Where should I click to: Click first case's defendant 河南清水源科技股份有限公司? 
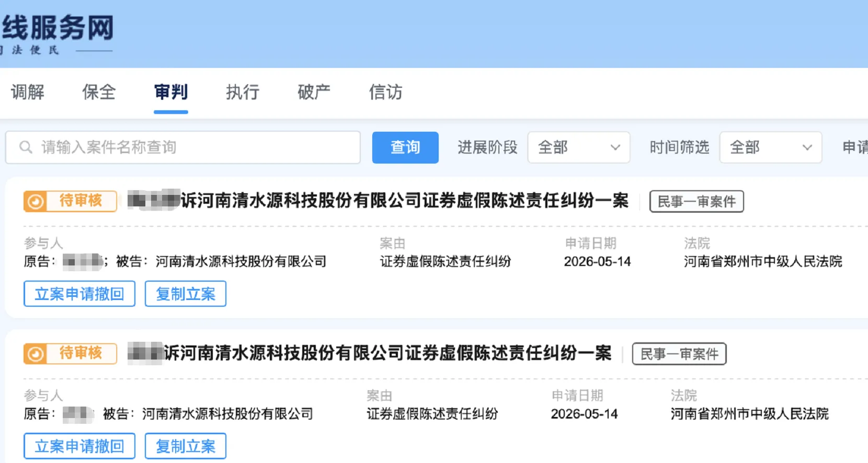pos(241,261)
